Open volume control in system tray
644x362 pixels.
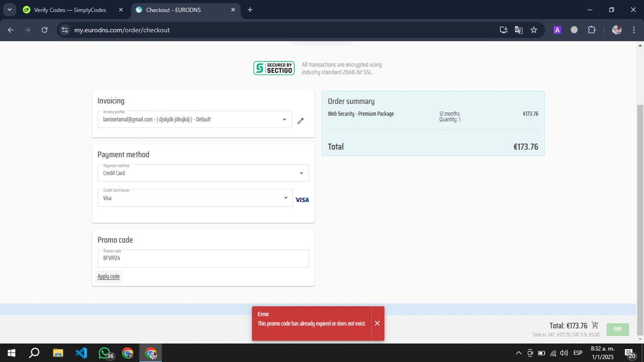[x=564, y=353]
